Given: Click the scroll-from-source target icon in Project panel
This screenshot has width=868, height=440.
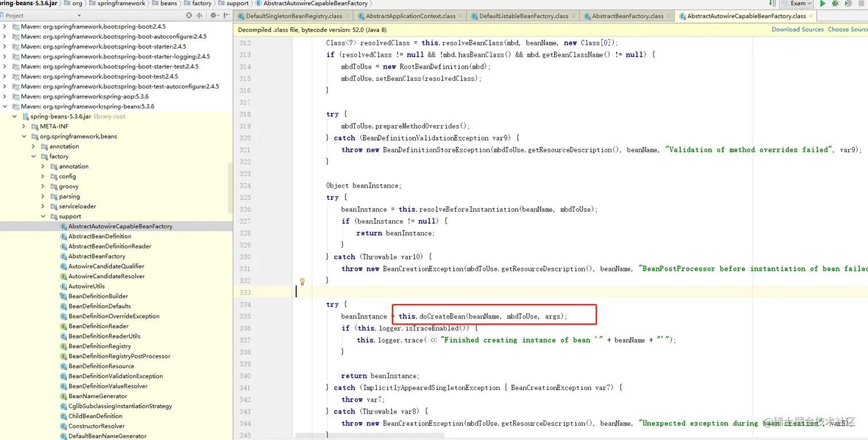Looking at the screenshot, I should 189,15.
